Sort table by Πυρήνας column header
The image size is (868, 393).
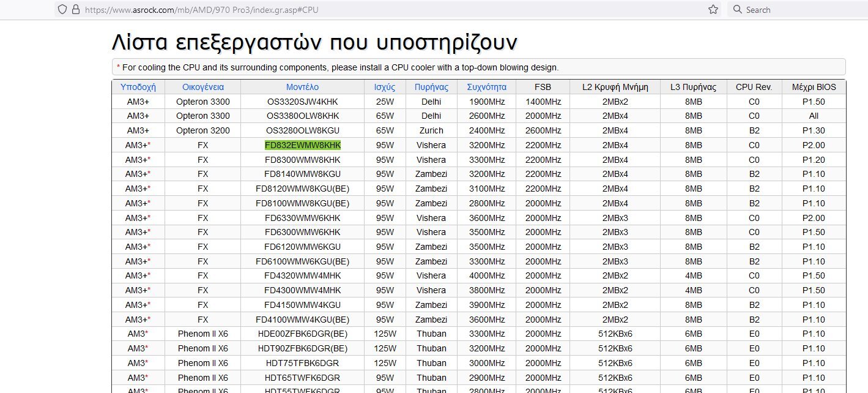click(x=431, y=87)
